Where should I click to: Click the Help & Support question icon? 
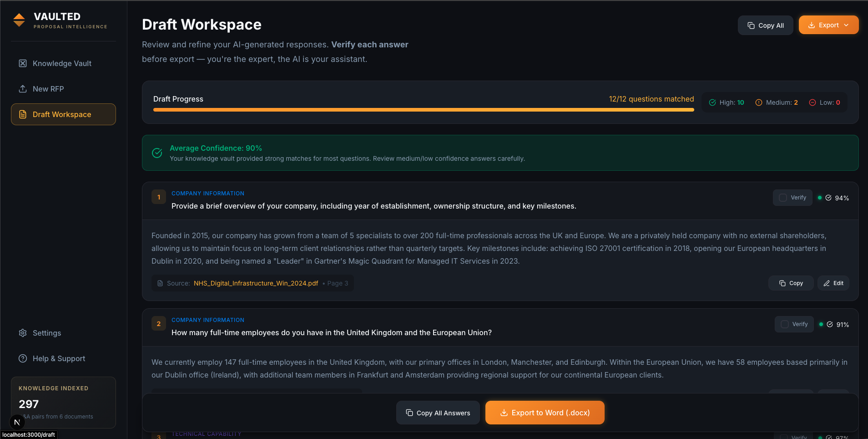[x=23, y=358]
